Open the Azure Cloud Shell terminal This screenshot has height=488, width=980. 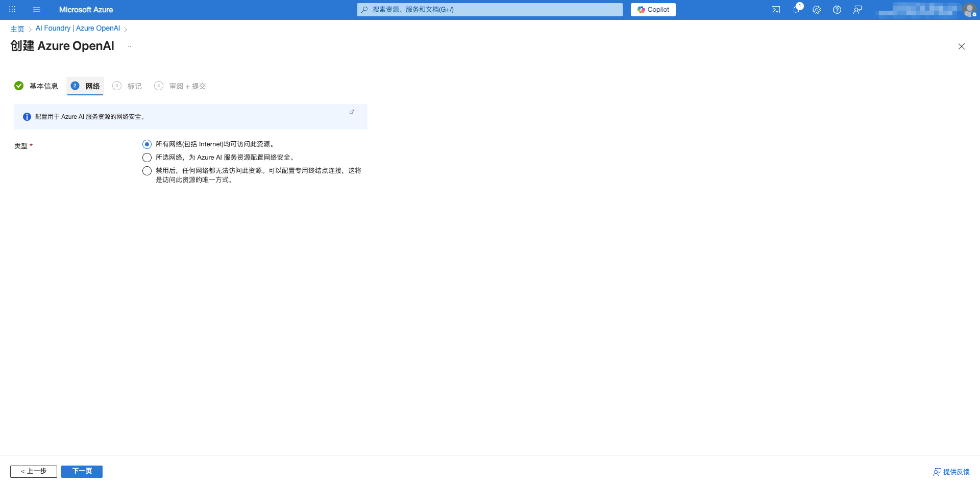776,9
